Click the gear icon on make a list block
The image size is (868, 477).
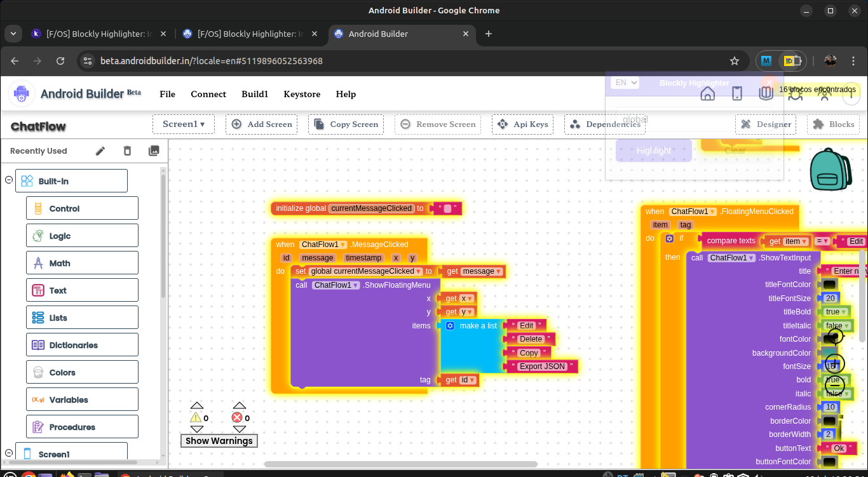coord(450,326)
